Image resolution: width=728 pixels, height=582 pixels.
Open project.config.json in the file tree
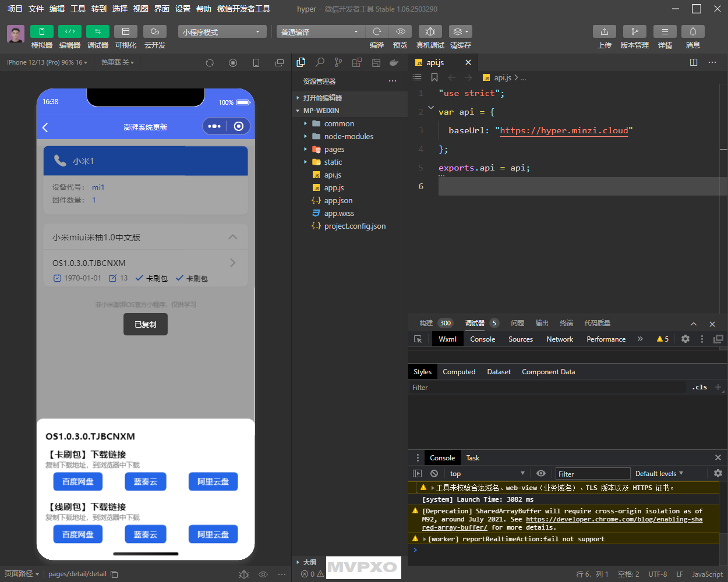coord(349,226)
